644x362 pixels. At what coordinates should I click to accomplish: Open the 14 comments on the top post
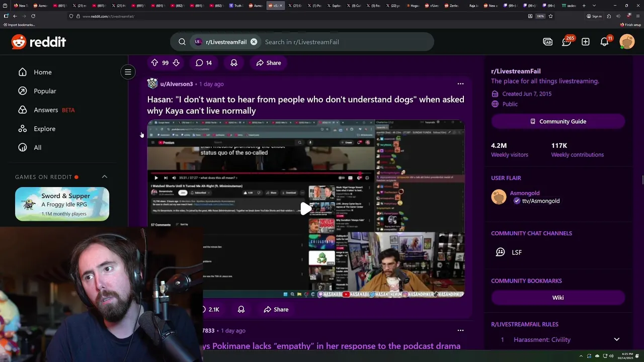tap(204, 63)
